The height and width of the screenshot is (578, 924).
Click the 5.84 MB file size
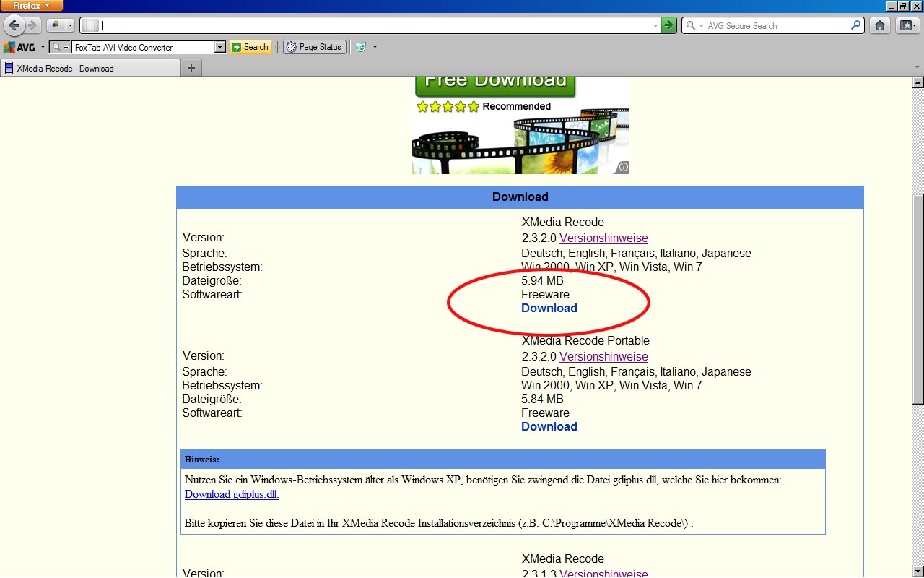coord(542,399)
